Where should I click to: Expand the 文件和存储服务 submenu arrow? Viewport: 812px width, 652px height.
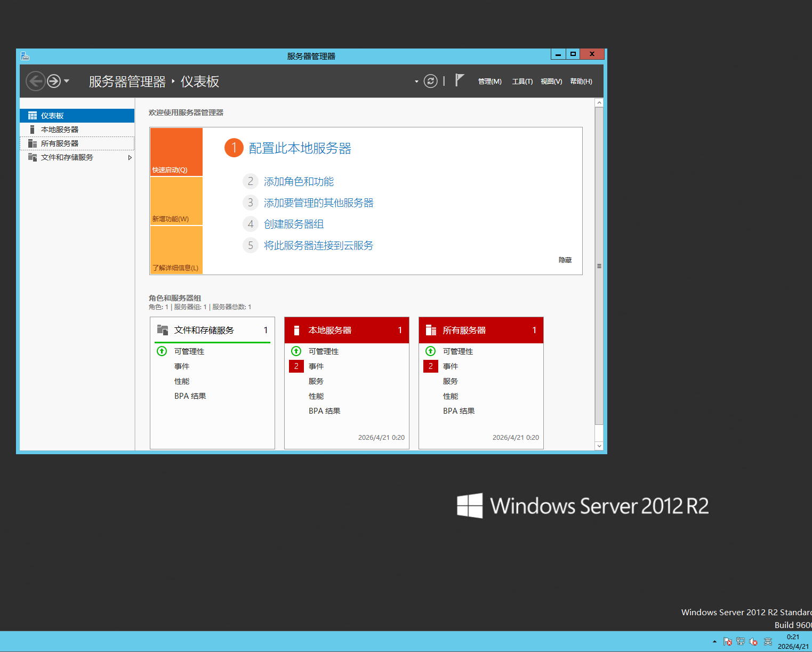130,157
